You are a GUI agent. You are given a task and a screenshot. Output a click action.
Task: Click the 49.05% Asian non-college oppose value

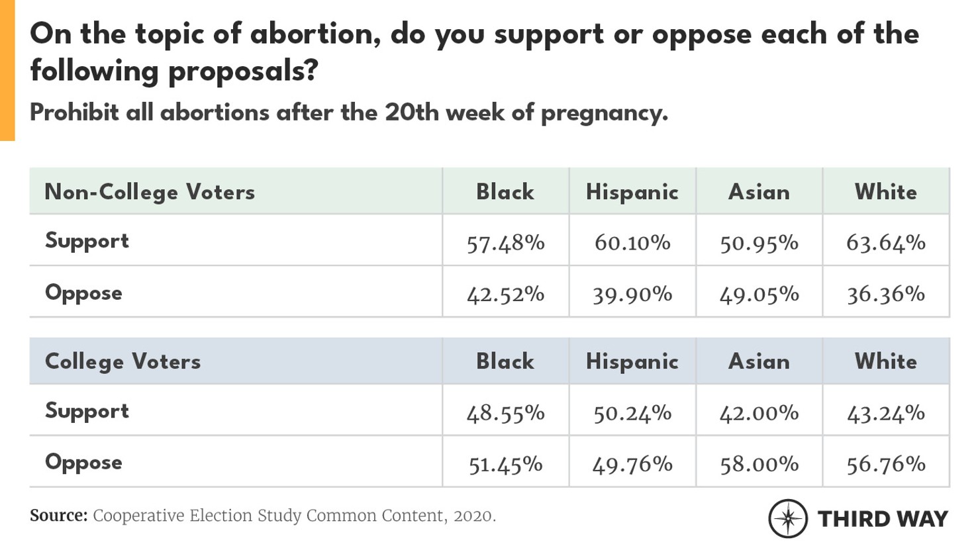[759, 294]
